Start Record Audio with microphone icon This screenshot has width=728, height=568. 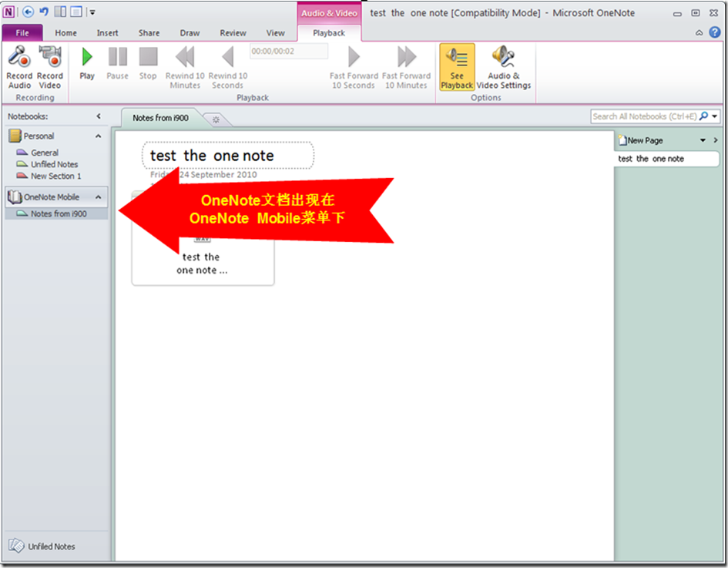click(19, 67)
